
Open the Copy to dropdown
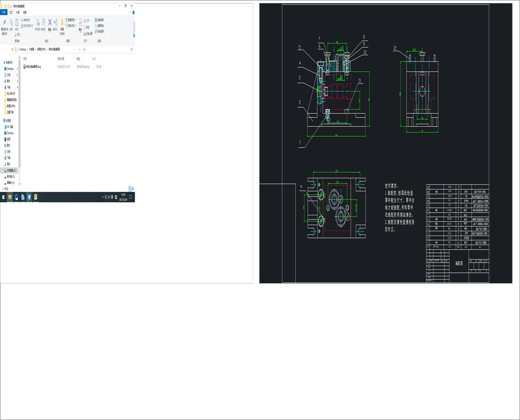click(x=43, y=24)
